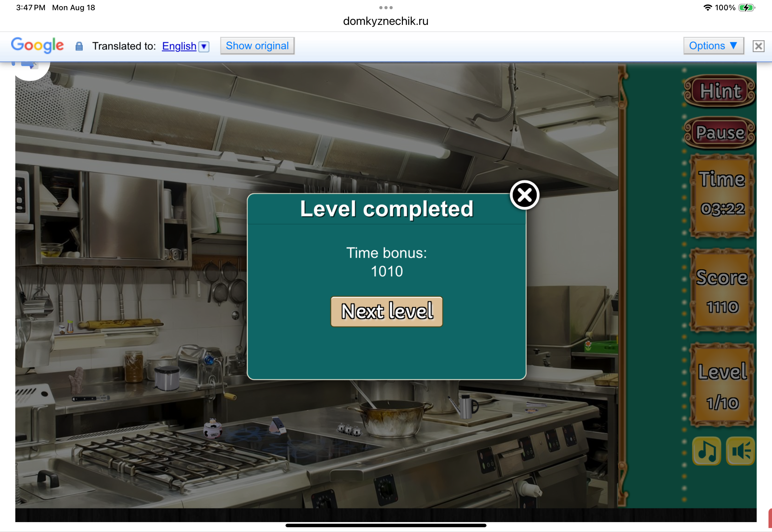Tap the three dots multitasking control
The width and height of the screenshot is (772, 532).
tap(386, 7)
